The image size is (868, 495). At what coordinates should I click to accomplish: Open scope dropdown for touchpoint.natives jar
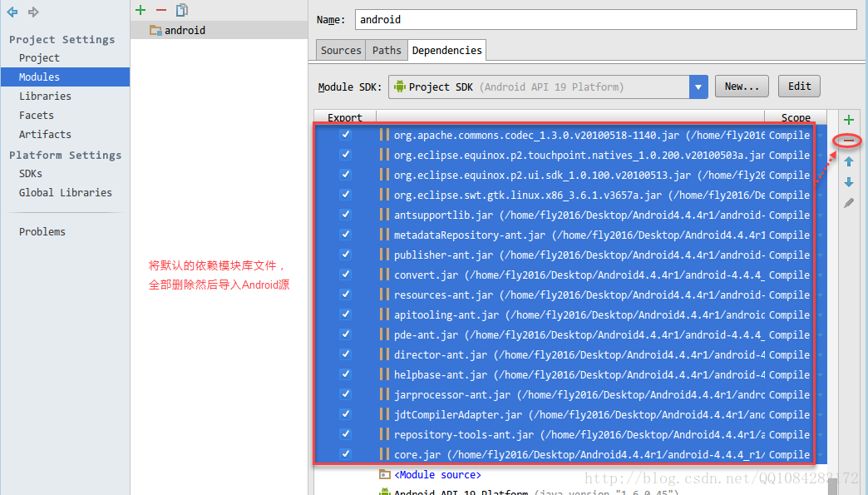coord(821,155)
